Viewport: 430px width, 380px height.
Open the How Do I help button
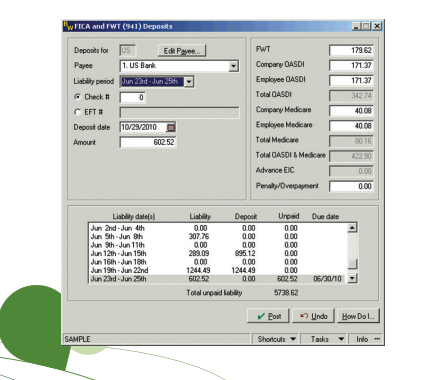coord(358,316)
